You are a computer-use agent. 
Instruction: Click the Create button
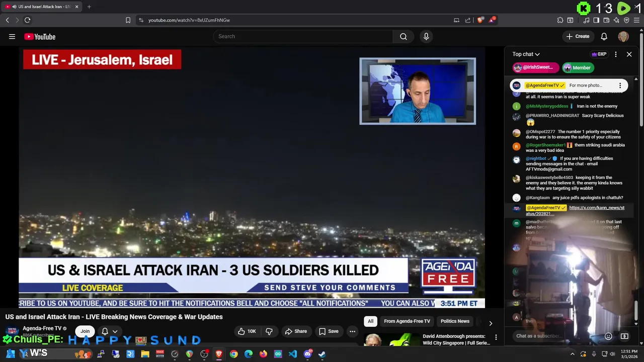point(578,36)
